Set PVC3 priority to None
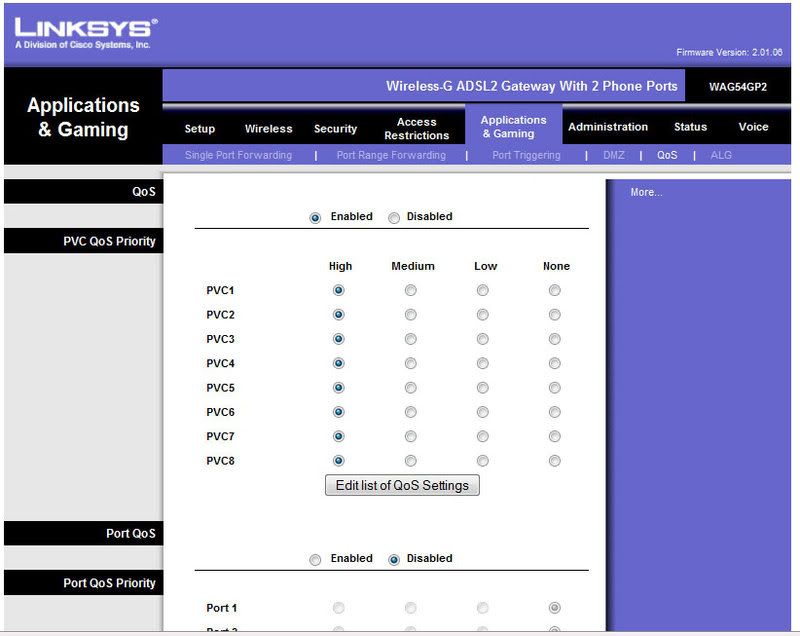This screenshot has width=800, height=636. point(554,339)
